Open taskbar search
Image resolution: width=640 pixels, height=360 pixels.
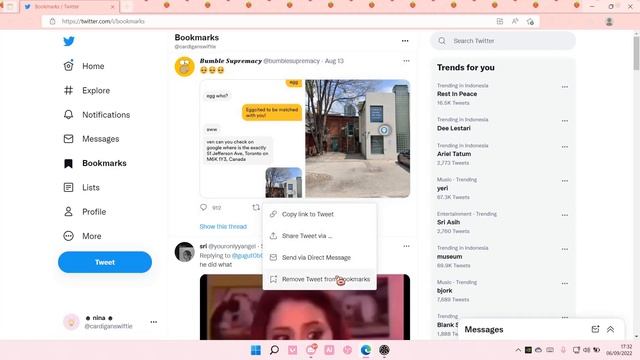pos(274,350)
